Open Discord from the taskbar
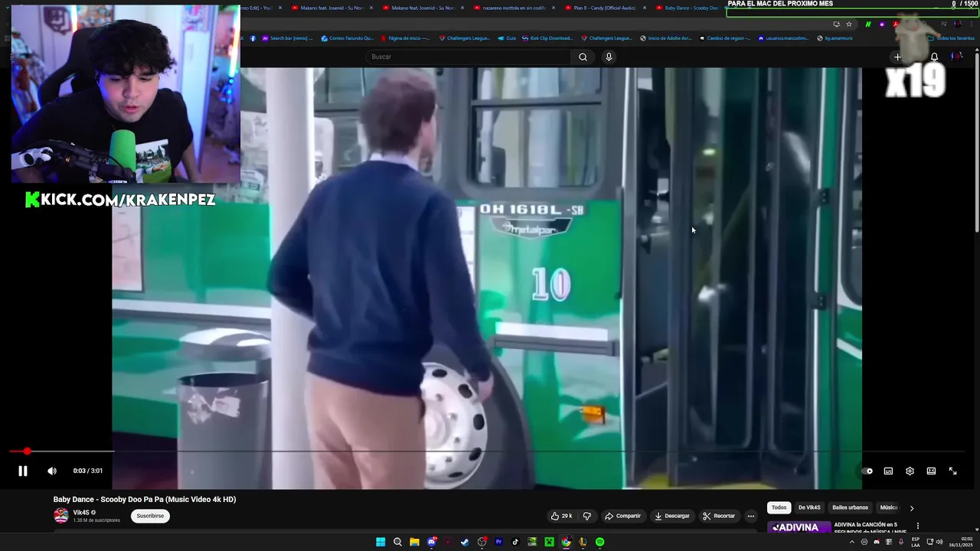 coord(431,542)
